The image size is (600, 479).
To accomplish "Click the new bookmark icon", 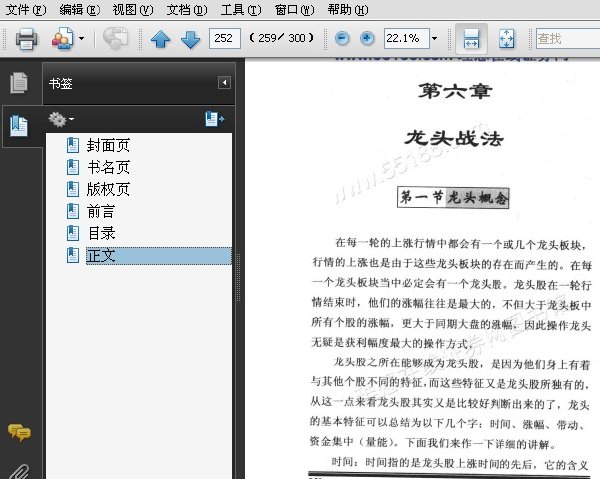I will [214, 119].
